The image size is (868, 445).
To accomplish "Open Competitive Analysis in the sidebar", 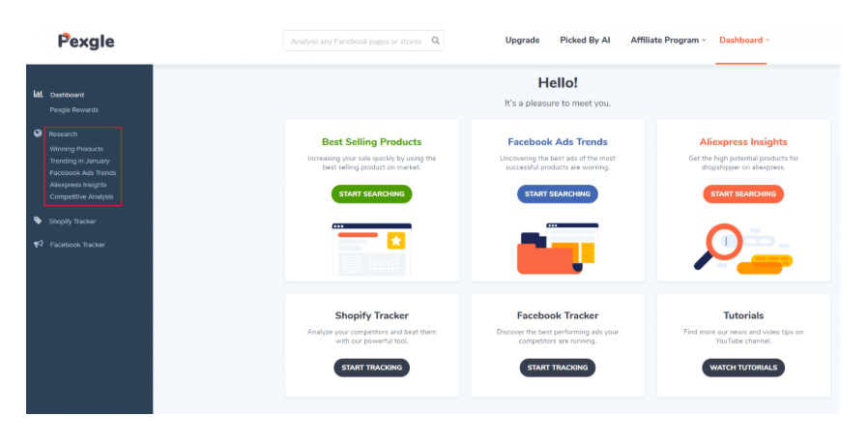I will click(x=81, y=196).
